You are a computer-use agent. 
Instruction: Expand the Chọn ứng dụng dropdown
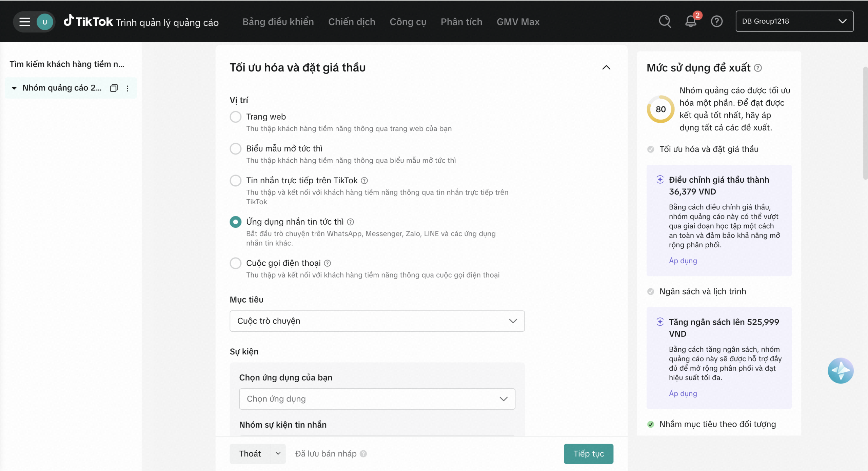pyautogui.click(x=377, y=399)
